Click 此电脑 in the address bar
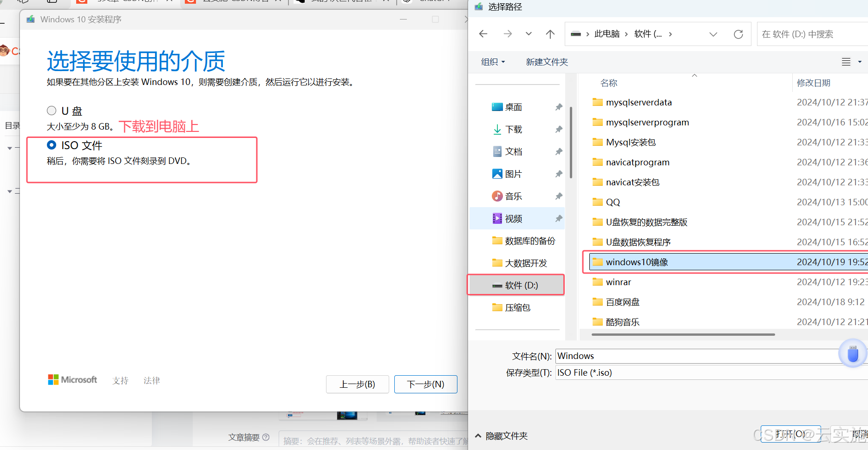The image size is (868, 450). [607, 34]
